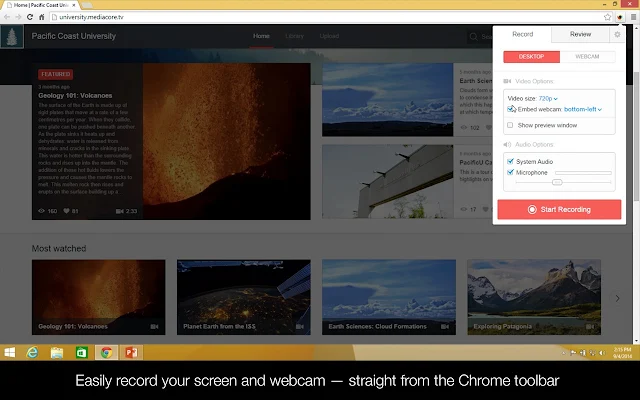Show next Most watched videos arrow
The height and width of the screenshot is (400, 640).
click(x=617, y=298)
